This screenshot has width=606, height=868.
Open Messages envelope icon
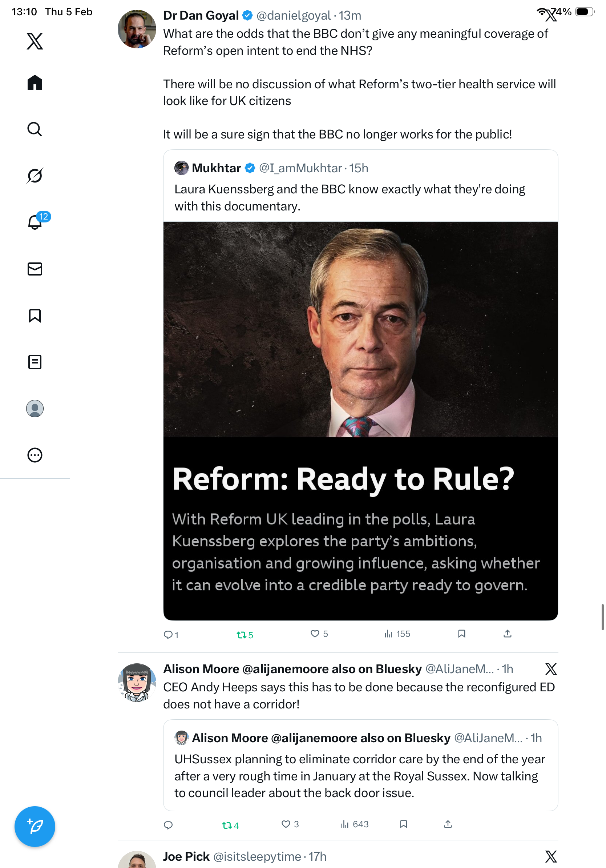coord(35,269)
